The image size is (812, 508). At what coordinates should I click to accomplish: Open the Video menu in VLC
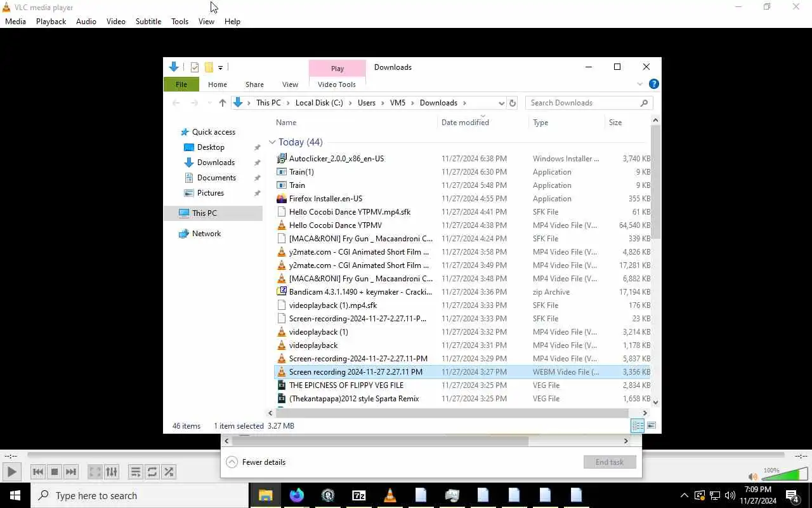pos(115,21)
